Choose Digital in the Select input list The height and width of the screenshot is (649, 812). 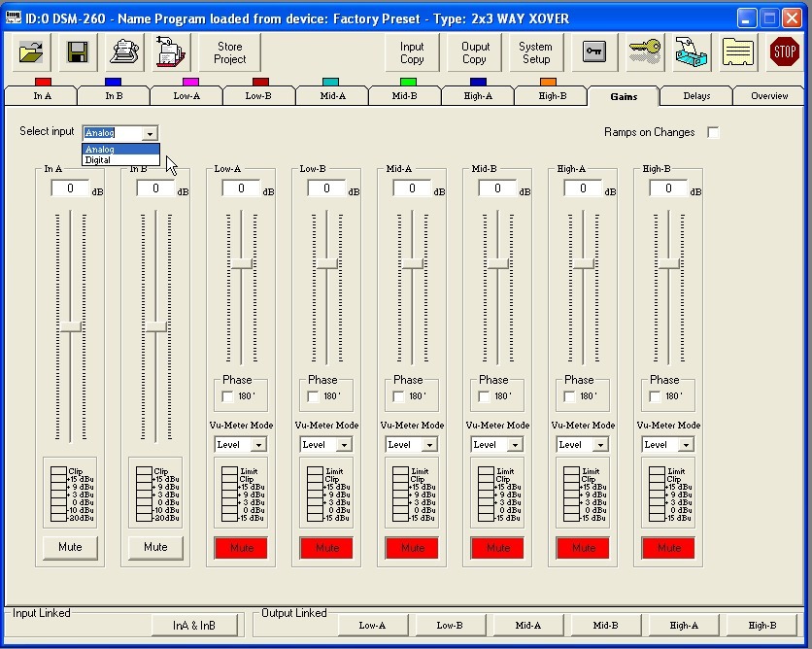tap(99, 160)
